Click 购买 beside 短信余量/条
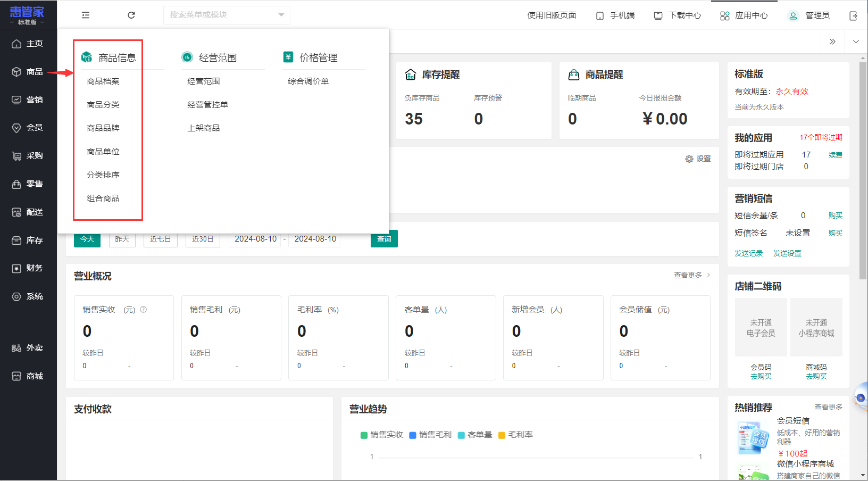Viewport: 868px width, 481px height. point(836,215)
